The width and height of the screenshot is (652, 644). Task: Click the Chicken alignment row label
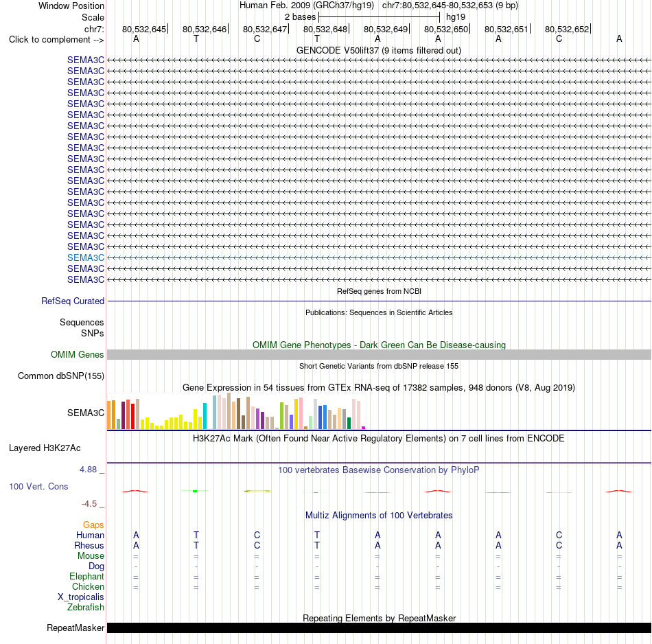coord(88,586)
